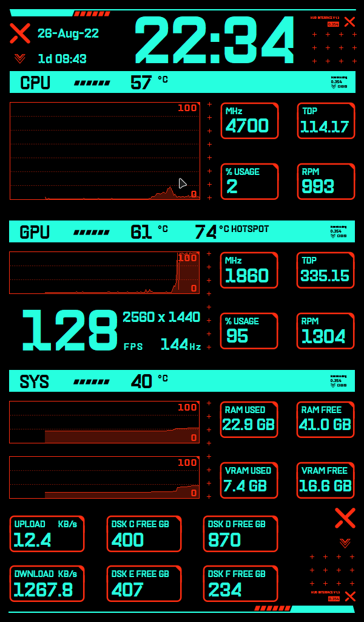Click the CPU MHz 4700 tile
The height and width of the screenshot is (622, 364).
point(249,120)
